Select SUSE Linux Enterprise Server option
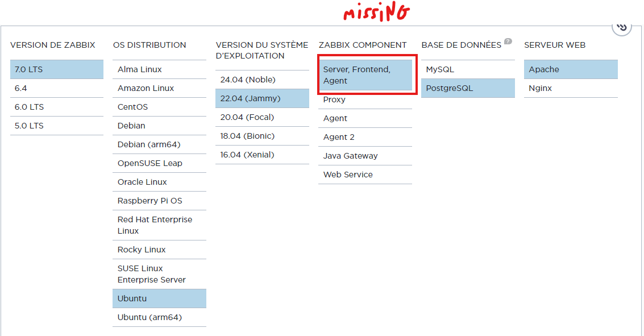The width and height of the screenshot is (644, 336). point(159,274)
